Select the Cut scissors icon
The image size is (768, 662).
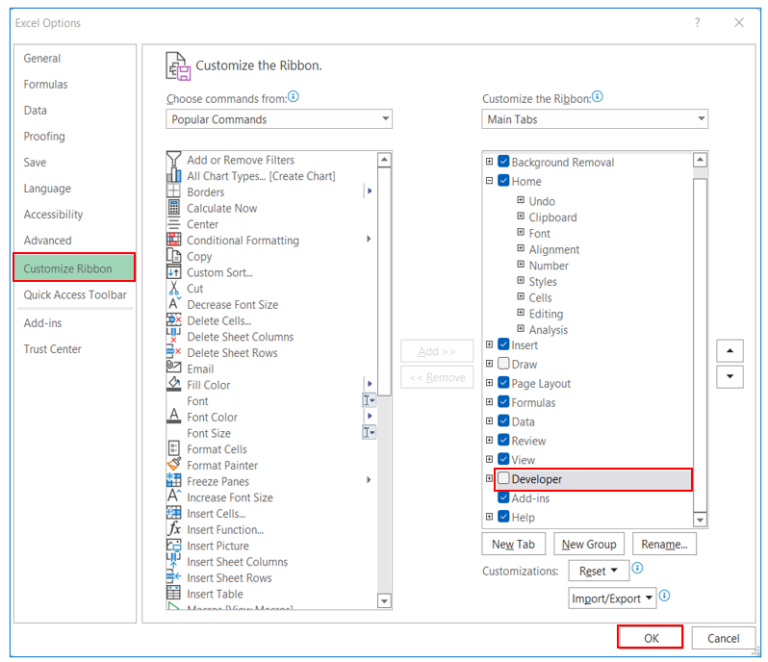click(x=174, y=288)
